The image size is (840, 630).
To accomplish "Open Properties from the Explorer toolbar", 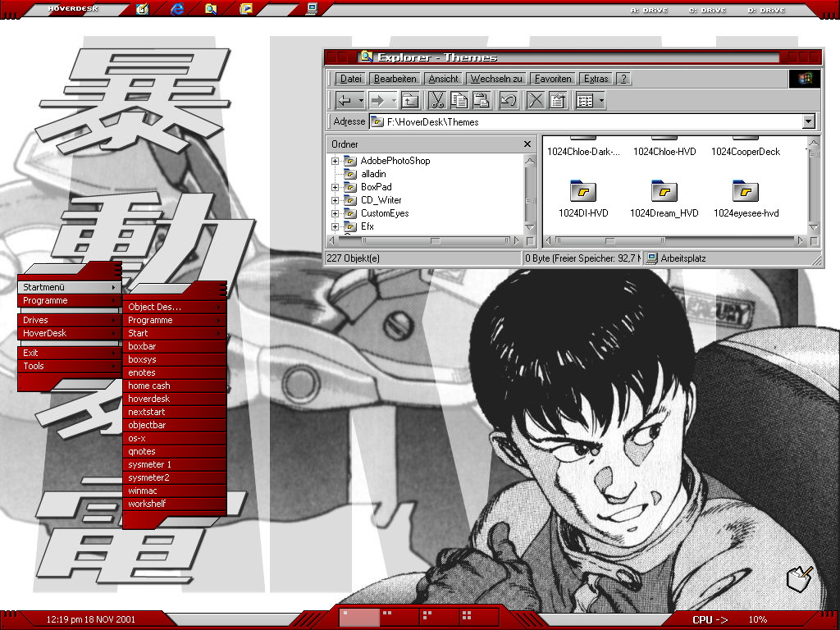I will 558,100.
